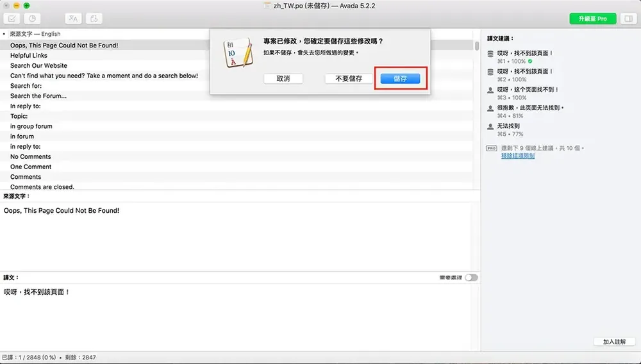Toggle the 需要處理 needs work switch
This screenshot has width=641, height=364.
point(471,277)
